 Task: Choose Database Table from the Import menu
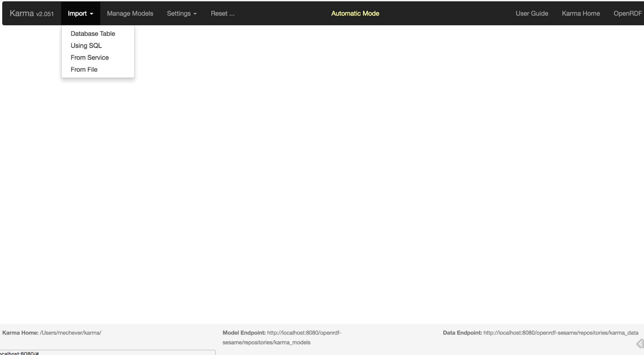tap(93, 33)
